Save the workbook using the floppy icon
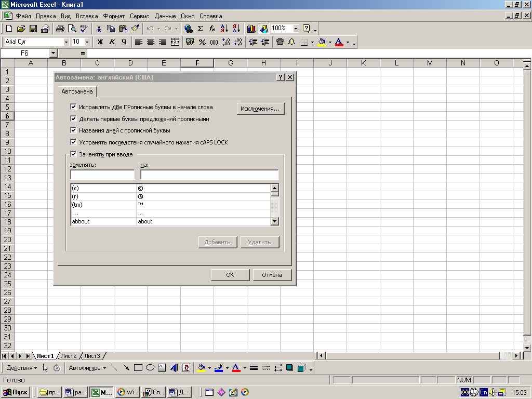Screen dimensions: 532x399 [x=33, y=29]
